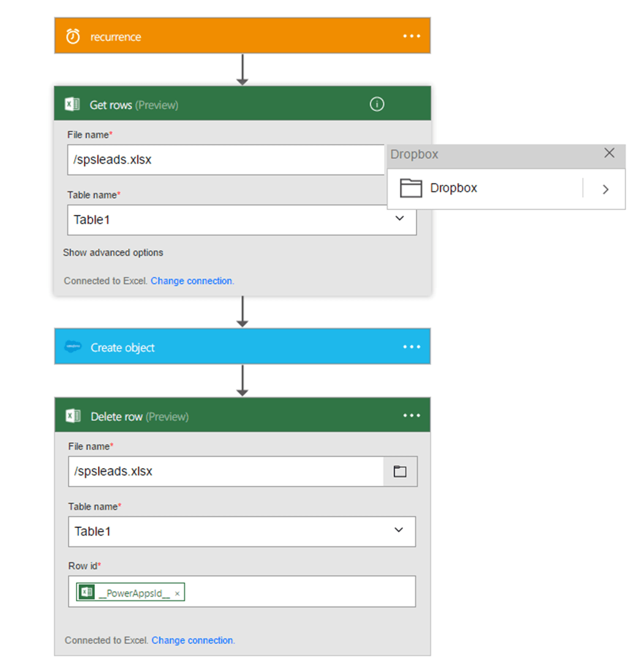Expand the Get rows Table name dropdown
The height and width of the screenshot is (672, 640).
(x=399, y=219)
